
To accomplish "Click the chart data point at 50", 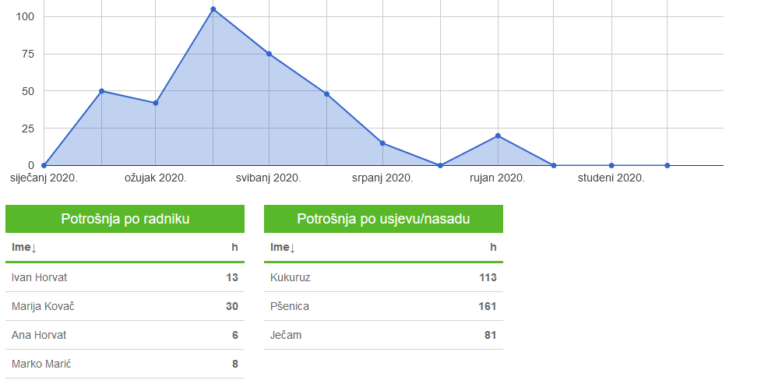I will click(101, 91).
